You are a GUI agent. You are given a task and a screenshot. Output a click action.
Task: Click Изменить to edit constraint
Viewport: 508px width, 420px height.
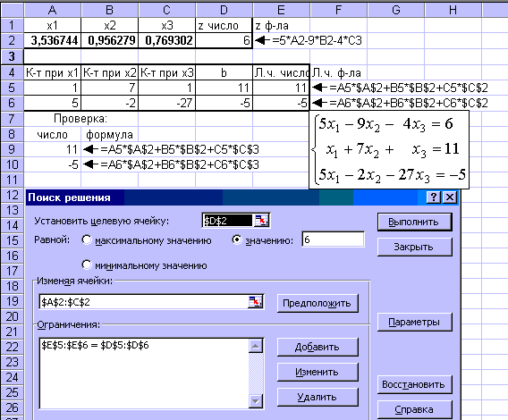[317, 372]
